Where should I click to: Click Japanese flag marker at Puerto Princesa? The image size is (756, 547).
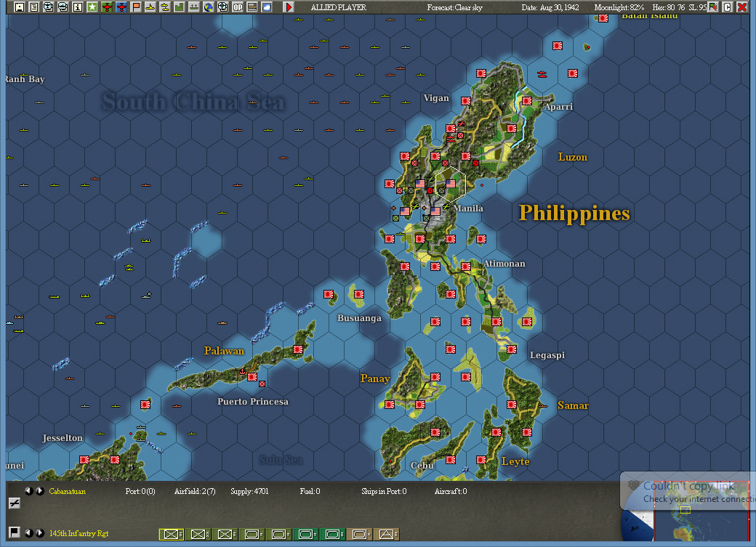pos(252,377)
